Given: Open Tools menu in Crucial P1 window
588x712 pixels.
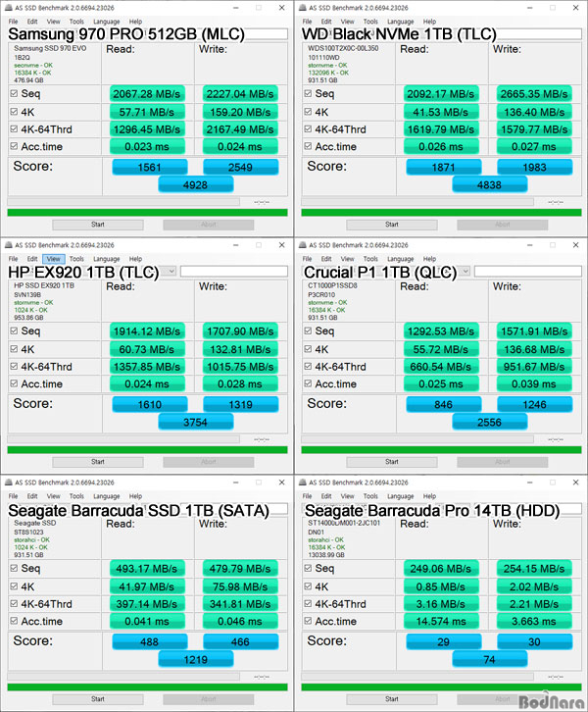Looking at the screenshot, I should (x=370, y=258).
